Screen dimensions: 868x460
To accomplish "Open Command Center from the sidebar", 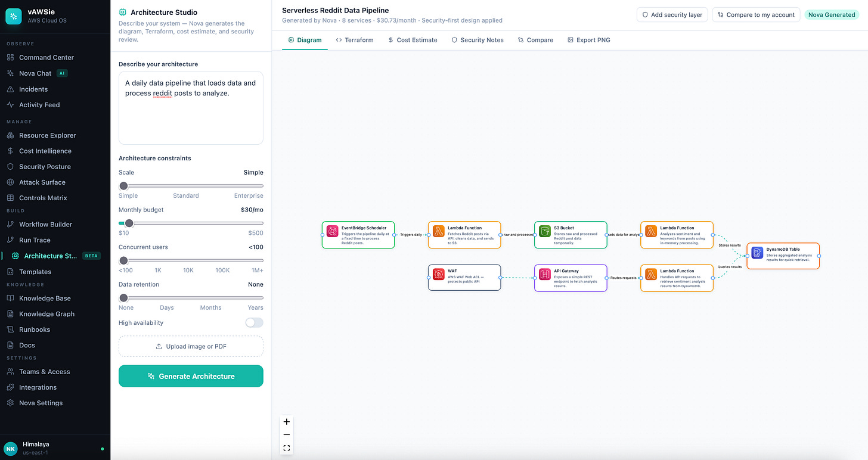I will pos(46,57).
